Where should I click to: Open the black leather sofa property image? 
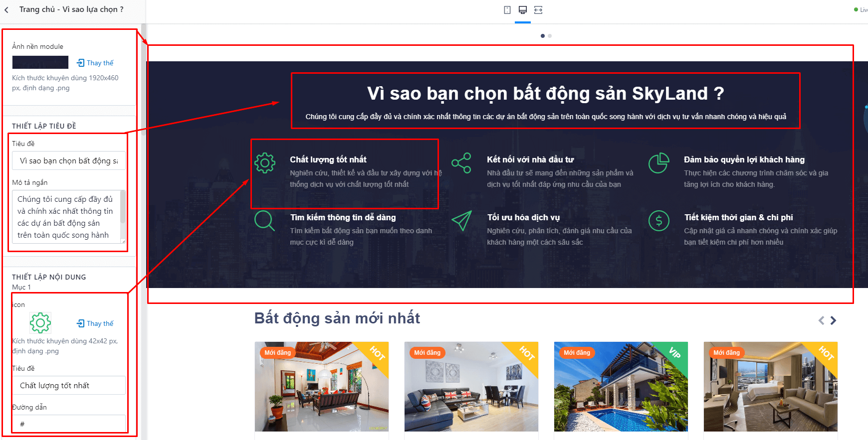coord(471,387)
